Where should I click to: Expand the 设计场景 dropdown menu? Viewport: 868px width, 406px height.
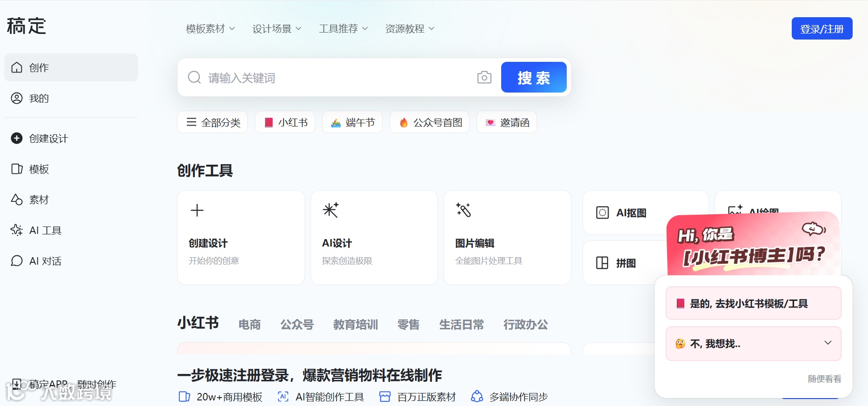(x=277, y=29)
